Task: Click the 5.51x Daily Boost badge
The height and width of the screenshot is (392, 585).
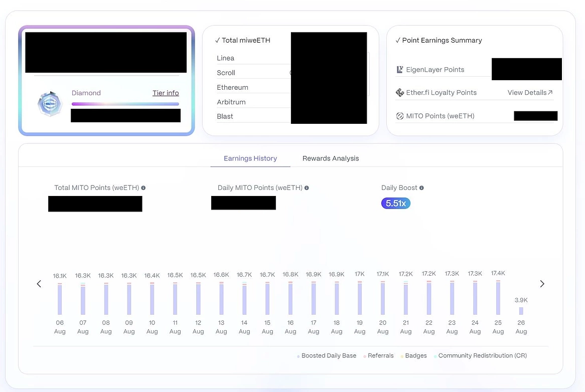Action: tap(396, 204)
